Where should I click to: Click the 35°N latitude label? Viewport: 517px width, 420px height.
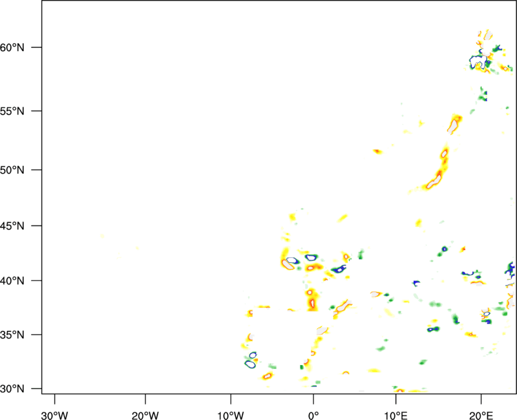12,335
